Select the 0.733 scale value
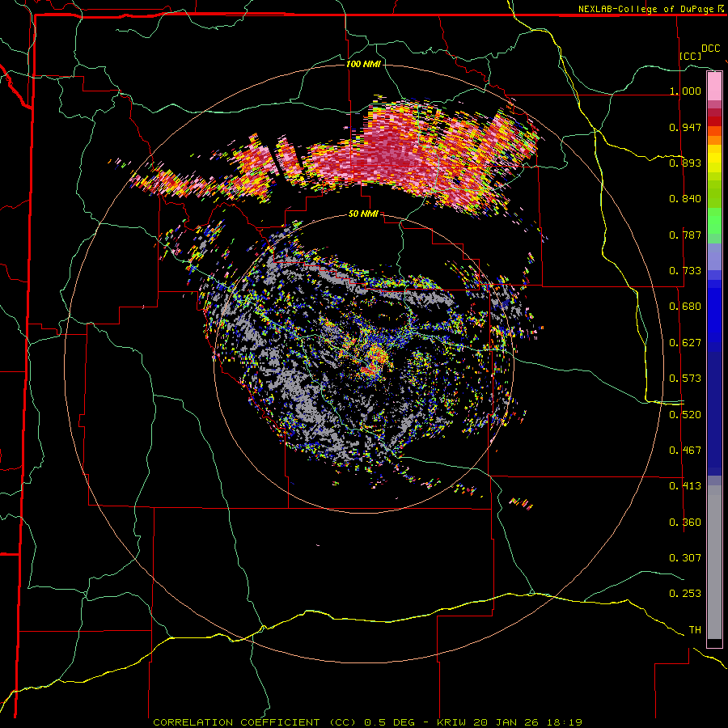The image size is (728, 728). [685, 271]
